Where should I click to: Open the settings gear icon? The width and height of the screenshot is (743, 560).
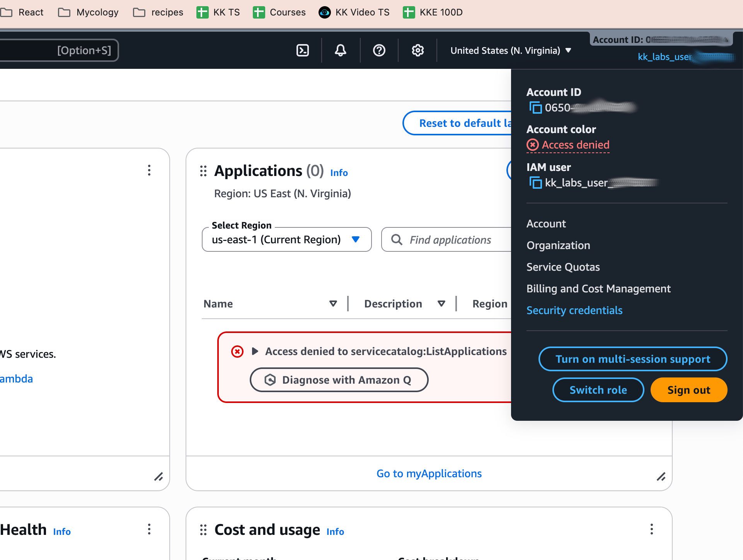click(418, 50)
